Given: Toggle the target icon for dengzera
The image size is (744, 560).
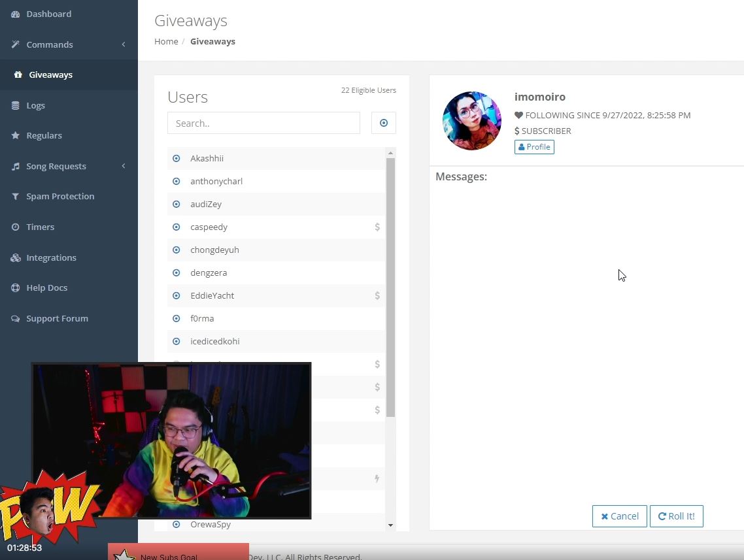Looking at the screenshot, I should click(x=177, y=272).
